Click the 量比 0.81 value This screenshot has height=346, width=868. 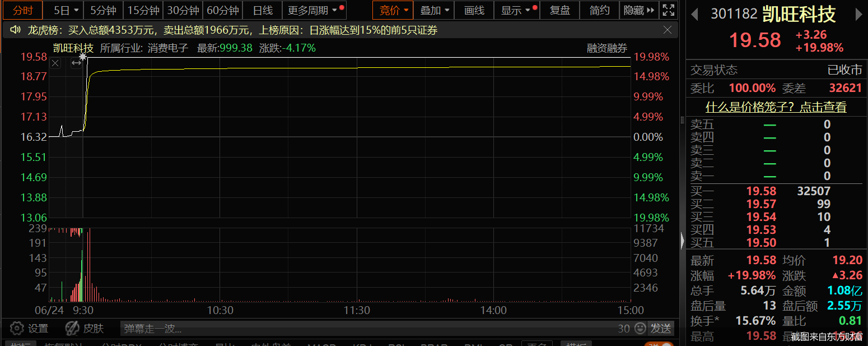851,321
